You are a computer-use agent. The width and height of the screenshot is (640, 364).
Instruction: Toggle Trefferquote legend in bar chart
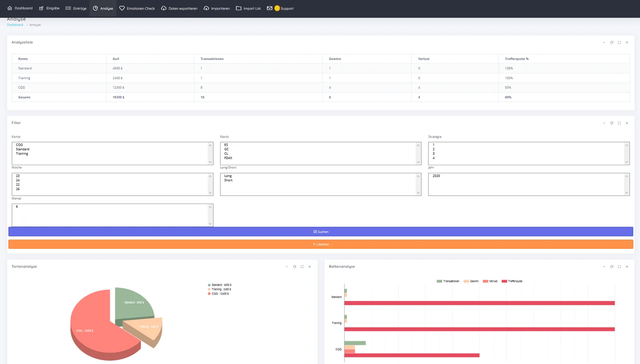point(512,281)
